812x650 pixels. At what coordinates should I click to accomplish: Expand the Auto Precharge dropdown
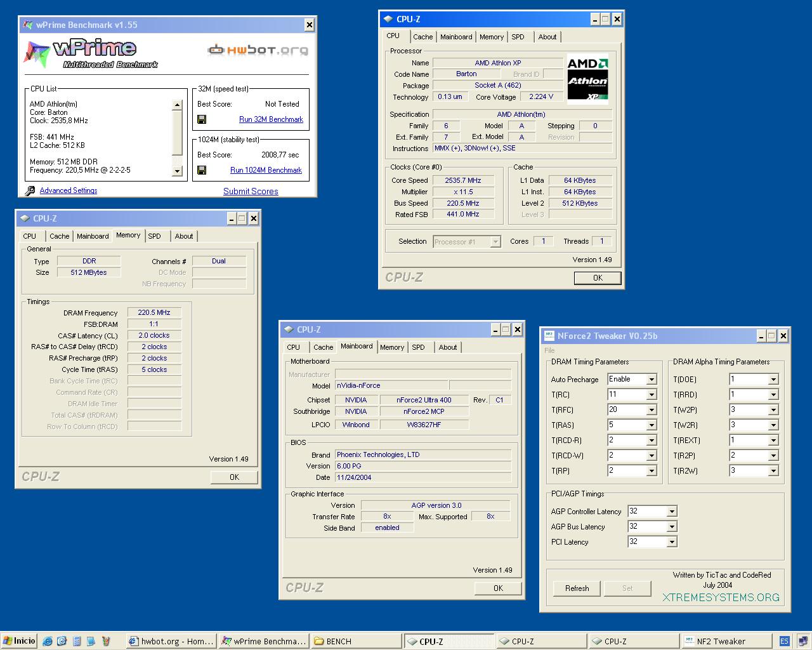pyautogui.click(x=651, y=380)
